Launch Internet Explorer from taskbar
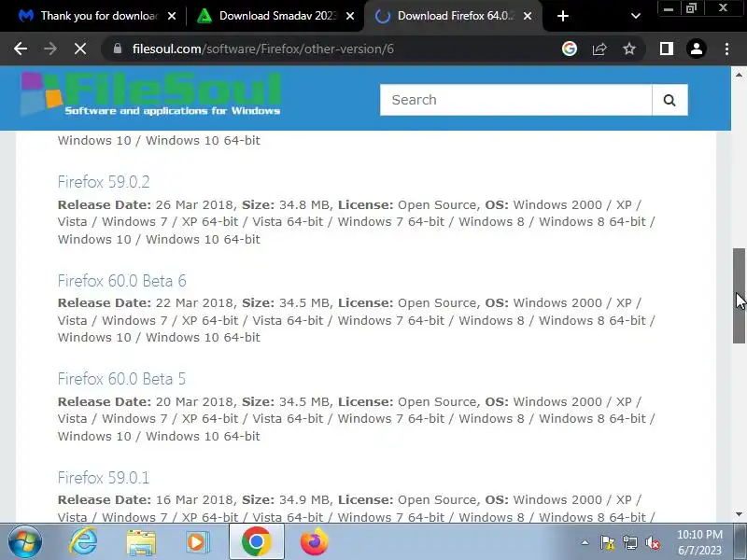747x560 pixels. click(84, 542)
